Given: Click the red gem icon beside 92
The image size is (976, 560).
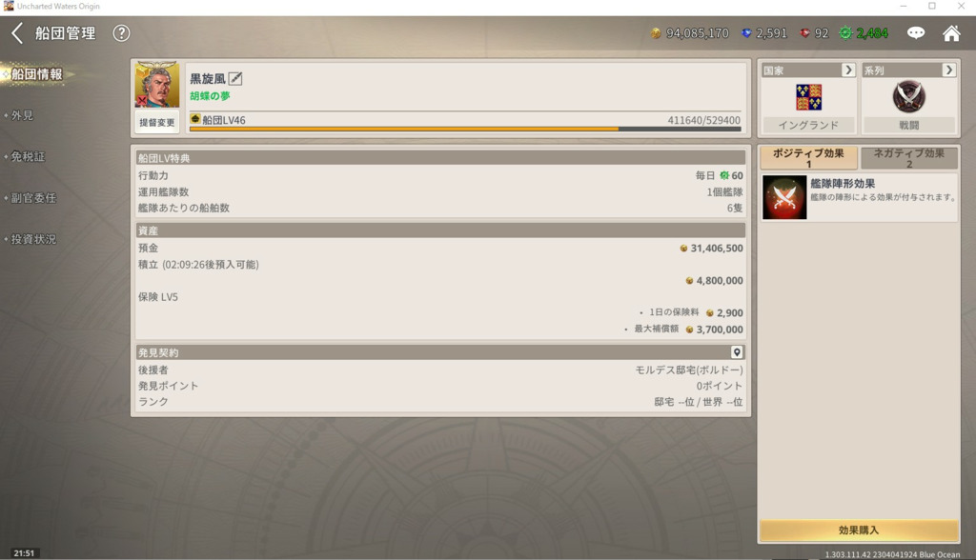Looking at the screenshot, I should point(804,33).
